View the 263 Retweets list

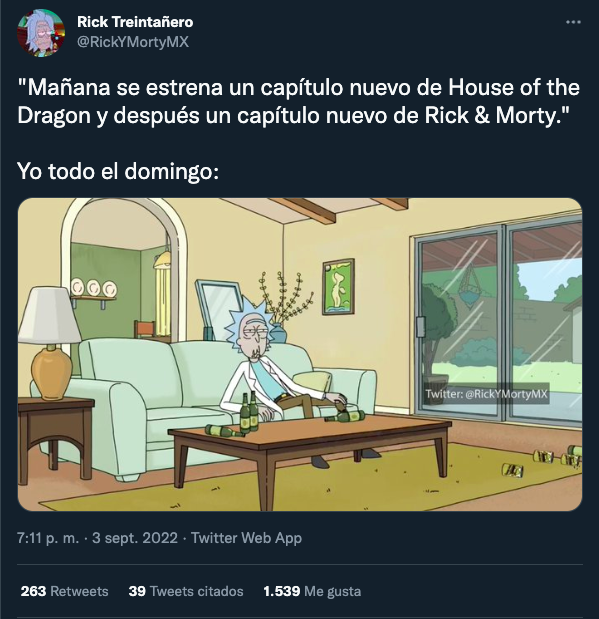click(x=64, y=591)
